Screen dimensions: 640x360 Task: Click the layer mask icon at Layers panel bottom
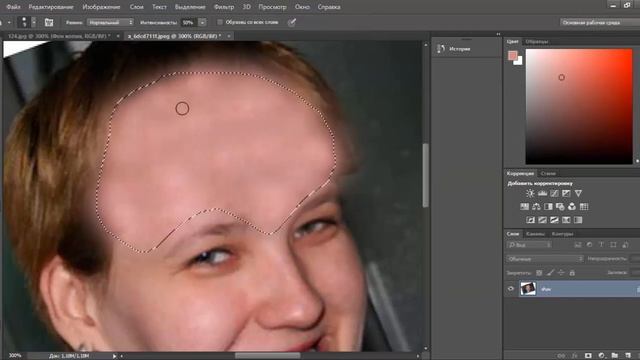[588, 356]
